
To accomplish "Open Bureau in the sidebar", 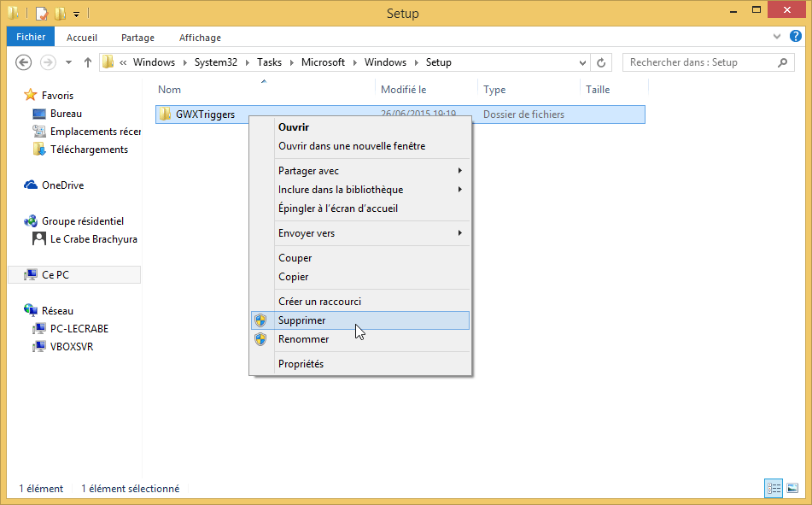I will [66, 113].
